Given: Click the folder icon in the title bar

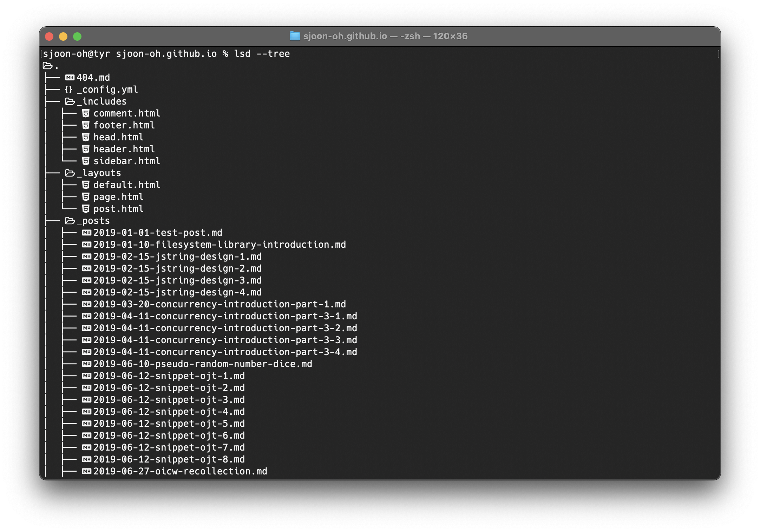Looking at the screenshot, I should 295,36.
